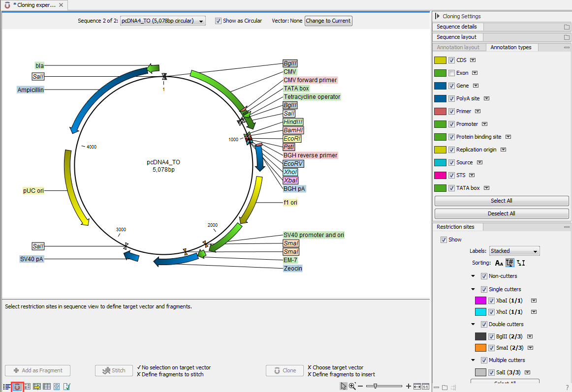Image resolution: width=572 pixels, height=392 pixels.
Task: Switch to the circular cloning view icon
Action: 17,387
